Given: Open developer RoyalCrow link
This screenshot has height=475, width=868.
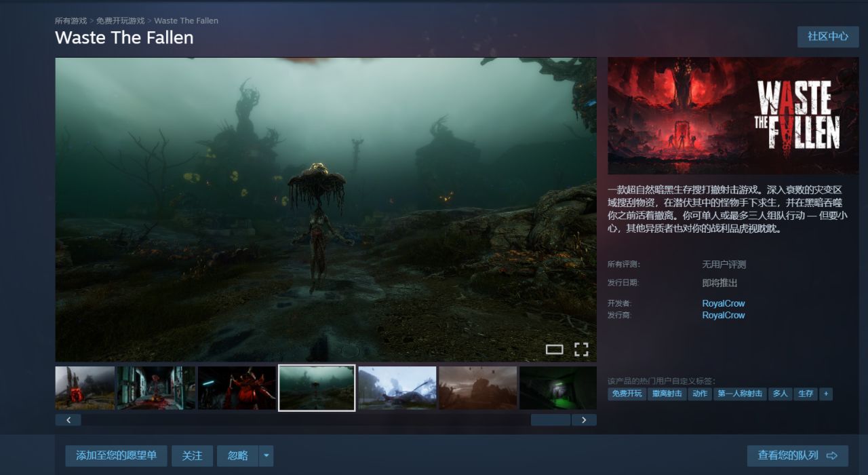Looking at the screenshot, I should [724, 303].
